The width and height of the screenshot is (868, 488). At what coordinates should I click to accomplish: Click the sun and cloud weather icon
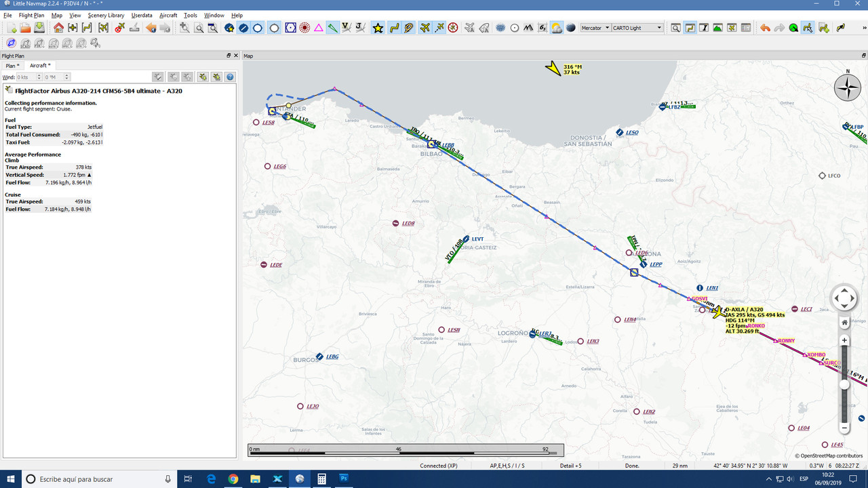coord(556,28)
